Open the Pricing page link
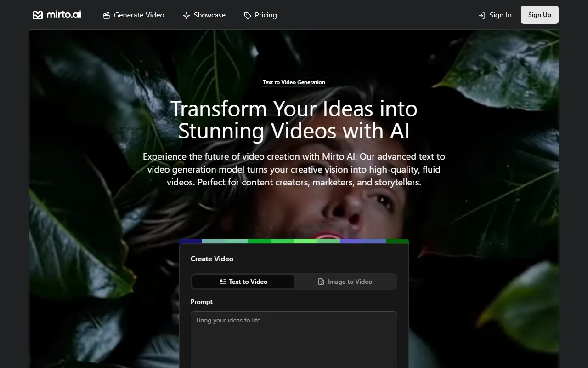Viewport: 588px width, 368px height. 266,15
